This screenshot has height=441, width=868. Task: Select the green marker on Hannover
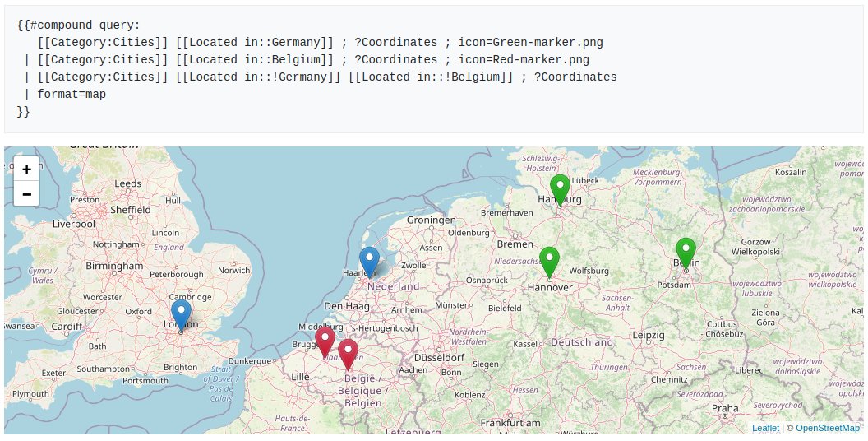pos(549,262)
